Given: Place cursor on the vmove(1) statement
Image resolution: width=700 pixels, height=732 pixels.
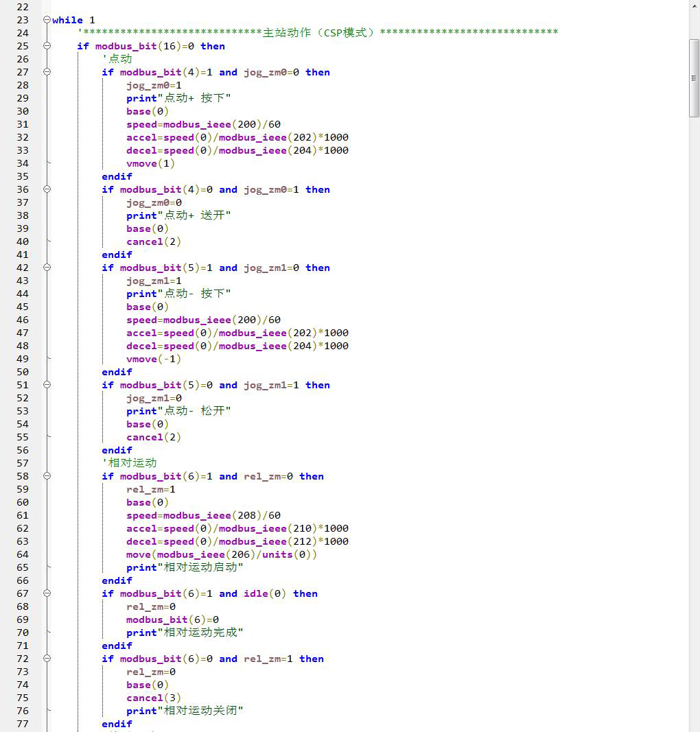Looking at the screenshot, I should coord(150,163).
